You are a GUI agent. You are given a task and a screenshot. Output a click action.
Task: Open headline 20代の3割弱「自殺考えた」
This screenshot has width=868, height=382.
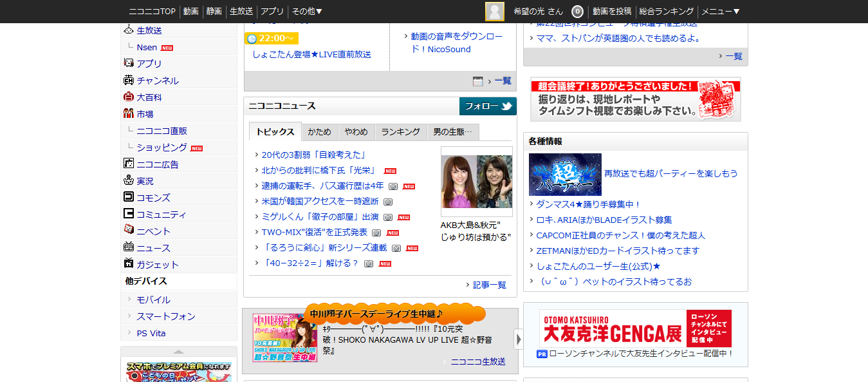[313, 155]
